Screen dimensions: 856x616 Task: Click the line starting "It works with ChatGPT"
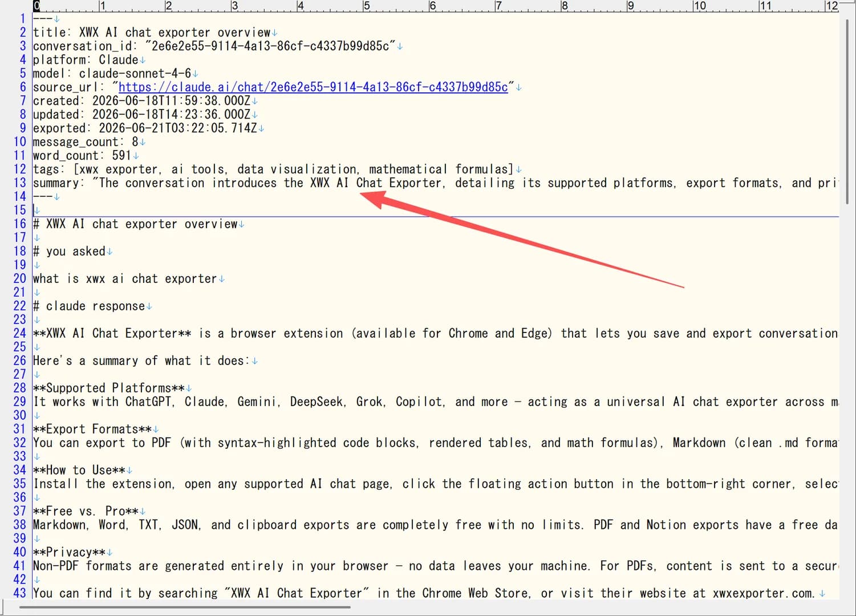click(435, 402)
